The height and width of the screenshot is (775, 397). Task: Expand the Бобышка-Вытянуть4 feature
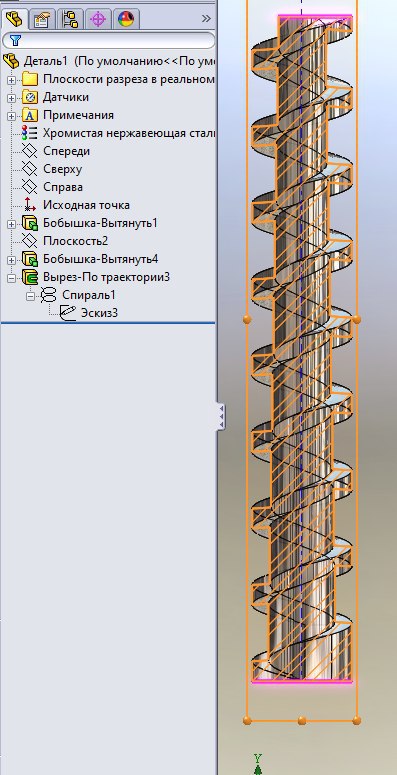(x=11, y=260)
